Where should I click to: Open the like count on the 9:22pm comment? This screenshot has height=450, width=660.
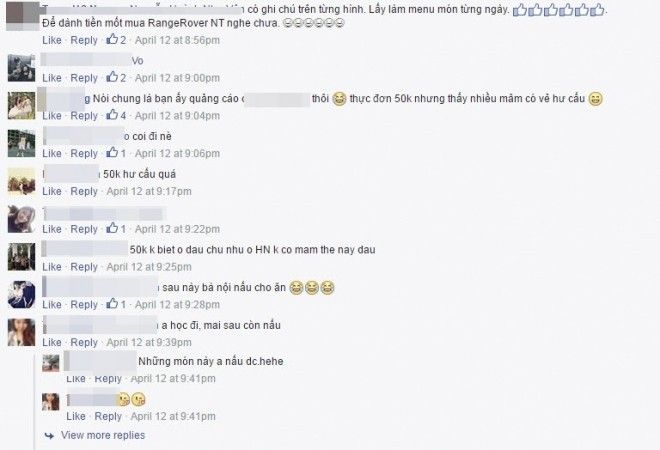pos(116,229)
